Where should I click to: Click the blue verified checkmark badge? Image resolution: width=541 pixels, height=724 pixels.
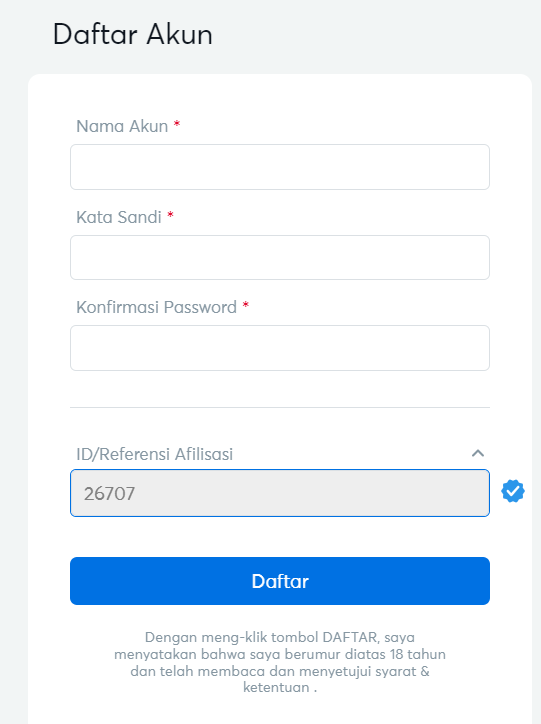(513, 491)
